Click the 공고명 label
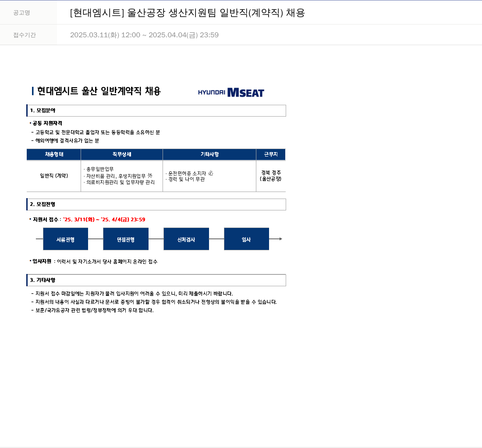This screenshot has width=482, height=448. point(21,13)
